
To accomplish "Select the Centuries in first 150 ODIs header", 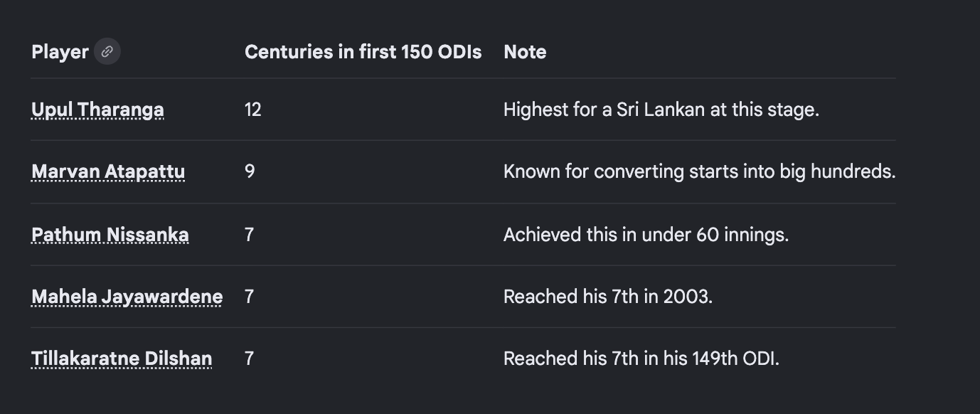I will click(x=363, y=52).
